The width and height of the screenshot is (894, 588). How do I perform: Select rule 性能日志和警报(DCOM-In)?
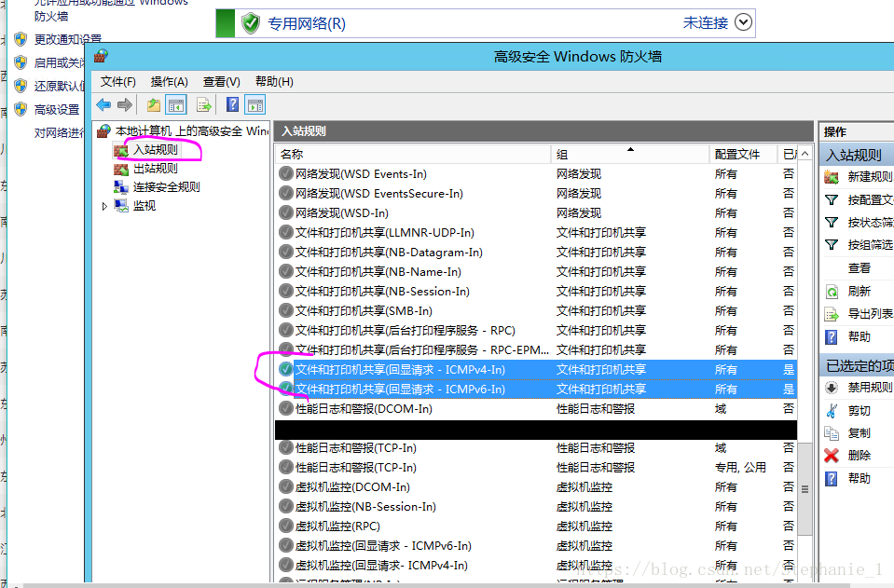point(536,408)
